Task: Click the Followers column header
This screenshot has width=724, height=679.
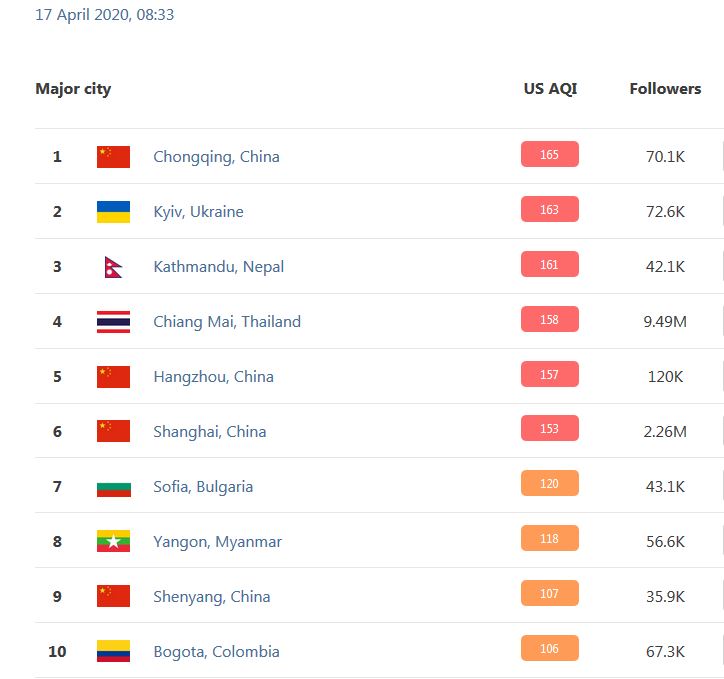Action: click(x=665, y=89)
